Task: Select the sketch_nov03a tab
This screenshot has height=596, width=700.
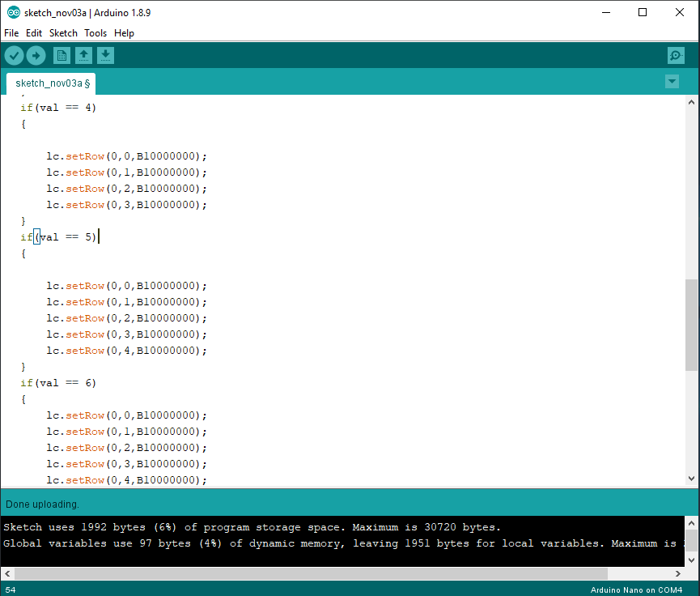Action: (x=51, y=83)
